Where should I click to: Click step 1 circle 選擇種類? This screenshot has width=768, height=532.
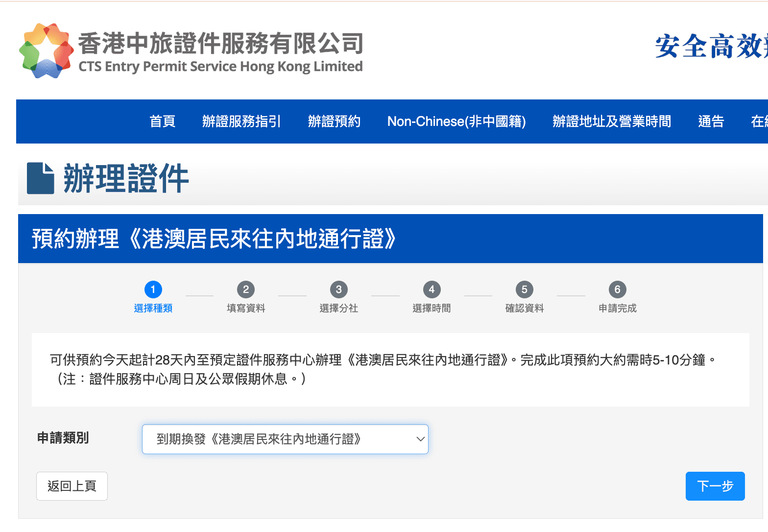(153, 290)
